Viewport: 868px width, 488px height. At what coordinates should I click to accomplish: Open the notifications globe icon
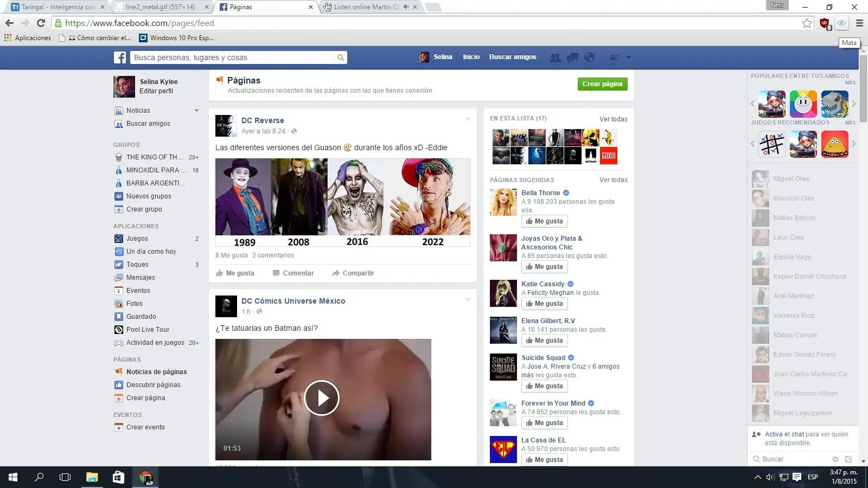point(590,57)
